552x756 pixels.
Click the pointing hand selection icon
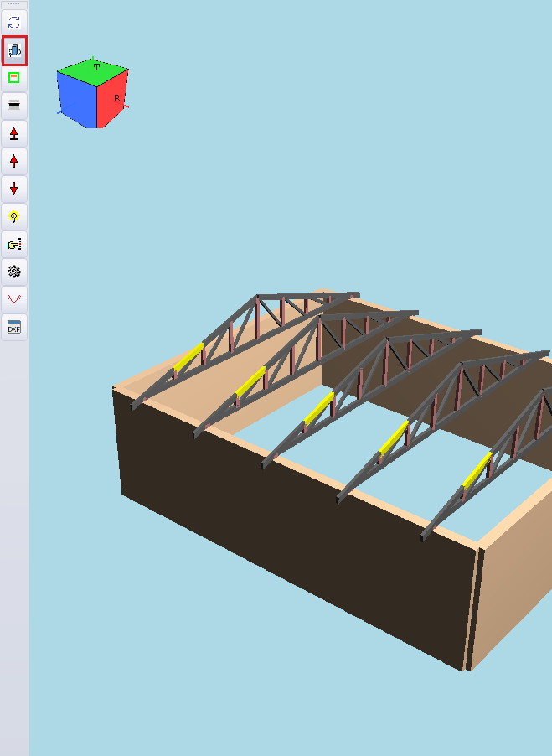click(x=14, y=245)
